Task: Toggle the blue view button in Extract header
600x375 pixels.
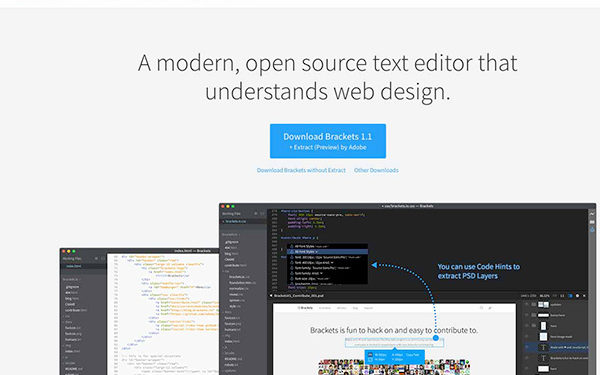Action: click(x=570, y=296)
